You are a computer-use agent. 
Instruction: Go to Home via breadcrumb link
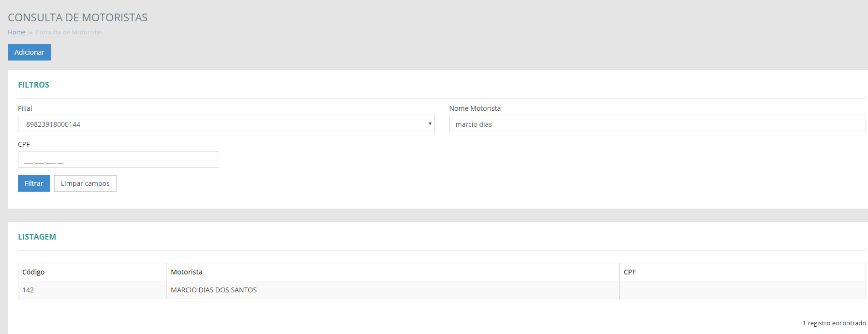16,32
